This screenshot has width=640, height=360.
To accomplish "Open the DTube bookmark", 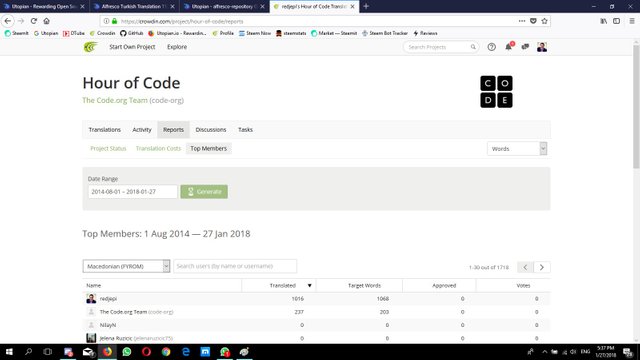I will click(74, 33).
